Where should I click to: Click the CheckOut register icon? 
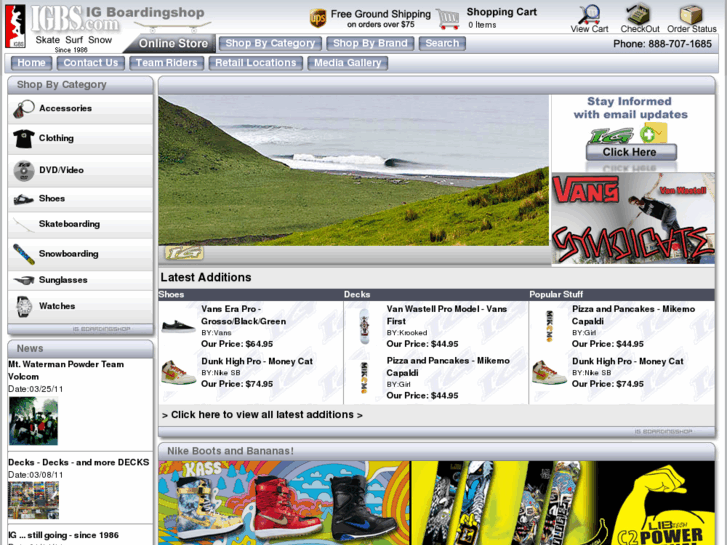pyautogui.click(x=639, y=14)
